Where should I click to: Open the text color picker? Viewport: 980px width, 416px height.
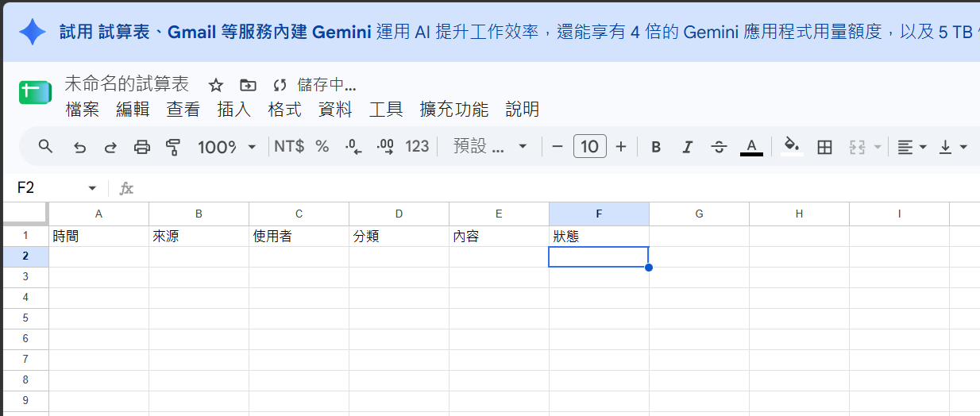[x=751, y=147]
